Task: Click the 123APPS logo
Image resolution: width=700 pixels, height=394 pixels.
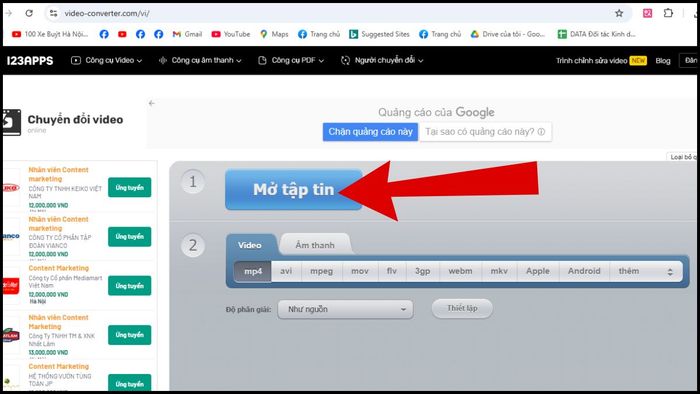Action: (30, 61)
